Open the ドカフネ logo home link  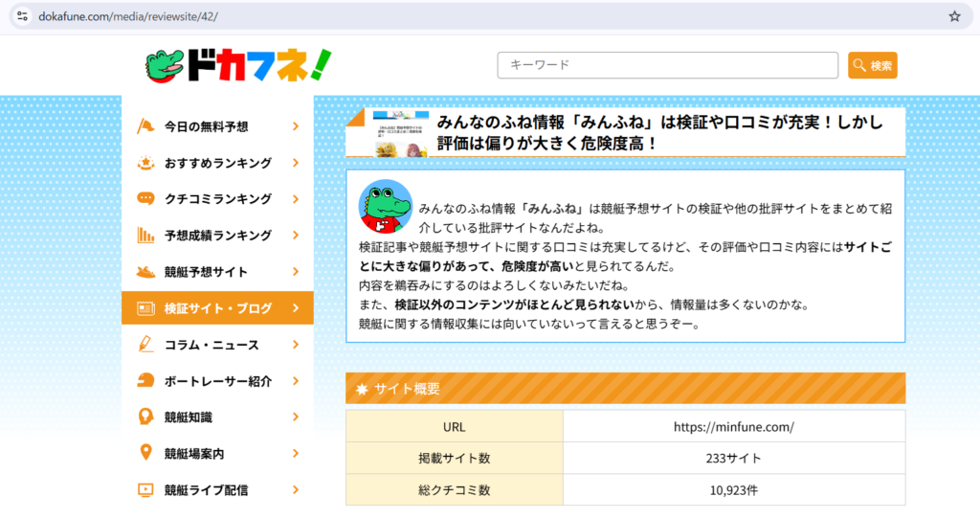click(x=238, y=65)
